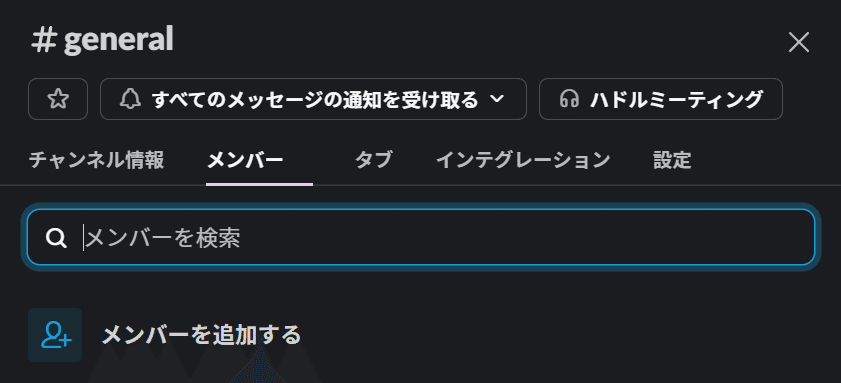
Task: Click the general channel title
Action: coord(119,40)
